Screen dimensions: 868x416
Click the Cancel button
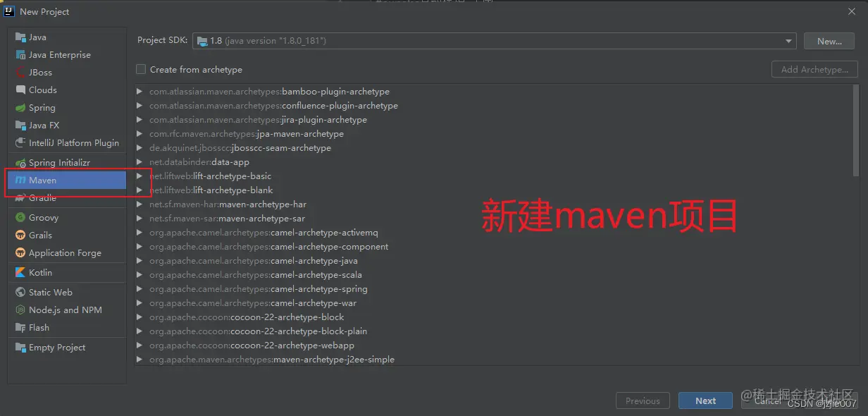pos(767,400)
